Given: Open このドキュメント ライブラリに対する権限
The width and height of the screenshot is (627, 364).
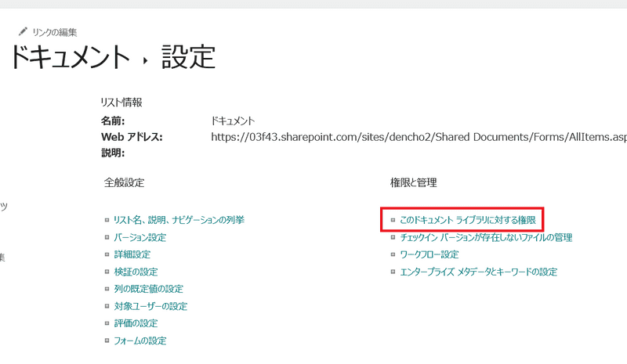Looking at the screenshot, I should coord(468,221).
